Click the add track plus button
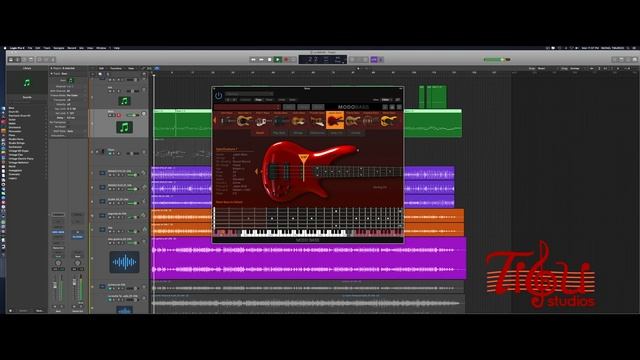 [x=93, y=74]
